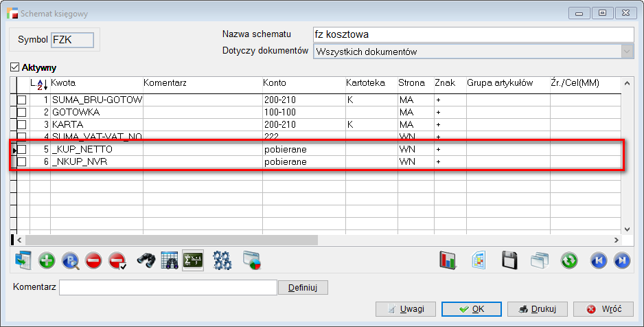Open the Dotyczy dokumentów dropdown
Viewport: 644px width, 327px height.
pyautogui.click(x=627, y=52)
